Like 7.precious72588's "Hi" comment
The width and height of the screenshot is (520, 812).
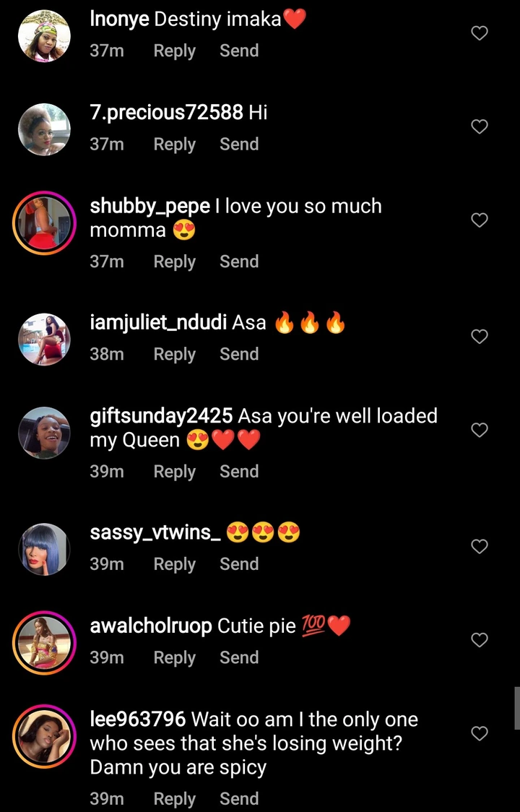coord(480,126)
